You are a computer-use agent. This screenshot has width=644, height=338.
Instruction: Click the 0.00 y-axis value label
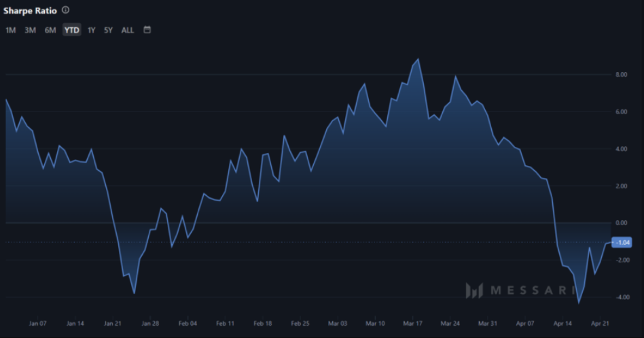pyautogui.click(x=621, y=223)
